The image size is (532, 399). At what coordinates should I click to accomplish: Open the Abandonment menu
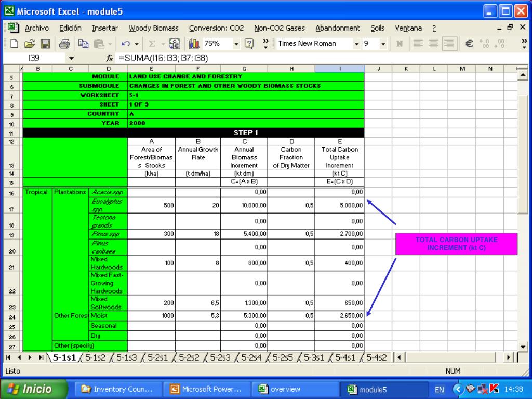coord(338,28)
